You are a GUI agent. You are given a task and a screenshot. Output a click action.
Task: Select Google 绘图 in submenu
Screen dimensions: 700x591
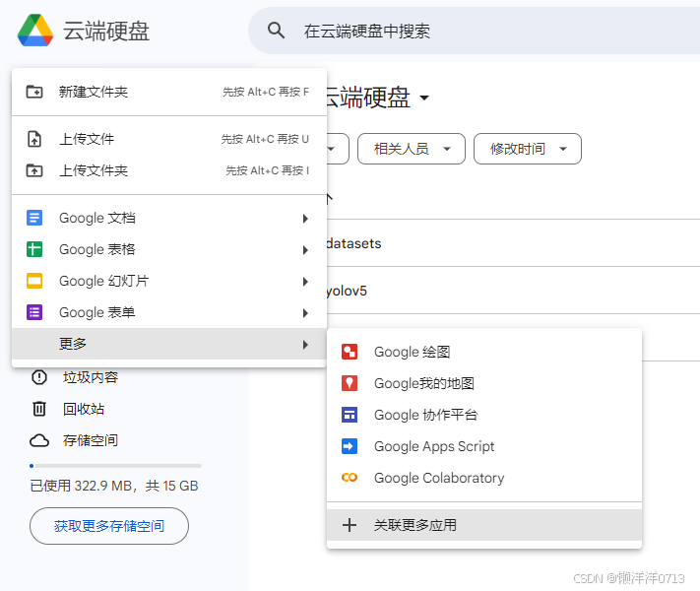[484, 352]
